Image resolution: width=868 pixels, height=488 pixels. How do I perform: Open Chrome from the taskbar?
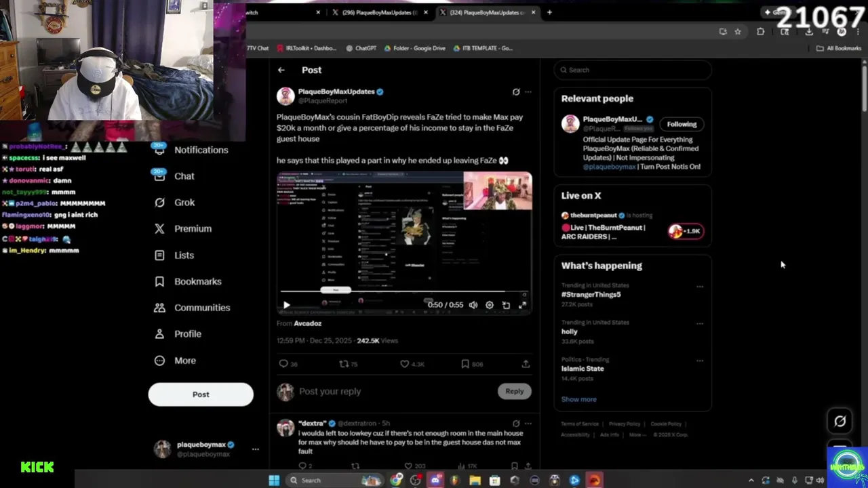tap(397, 481)
